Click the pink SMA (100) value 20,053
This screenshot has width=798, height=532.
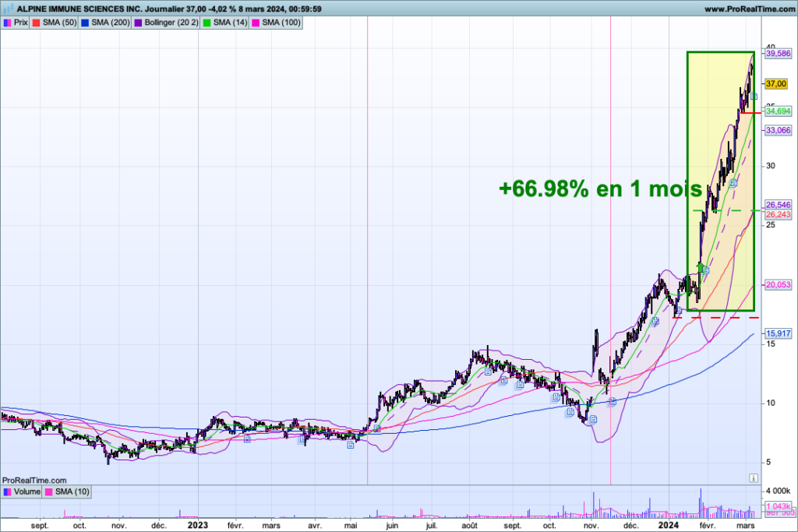(x=779, y=285)
